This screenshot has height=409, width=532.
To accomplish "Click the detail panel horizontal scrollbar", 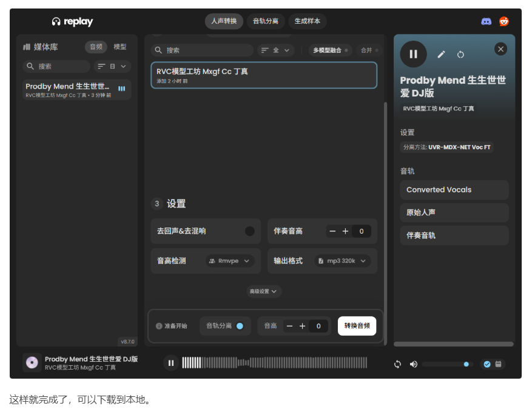I will (x=453, y=344).
